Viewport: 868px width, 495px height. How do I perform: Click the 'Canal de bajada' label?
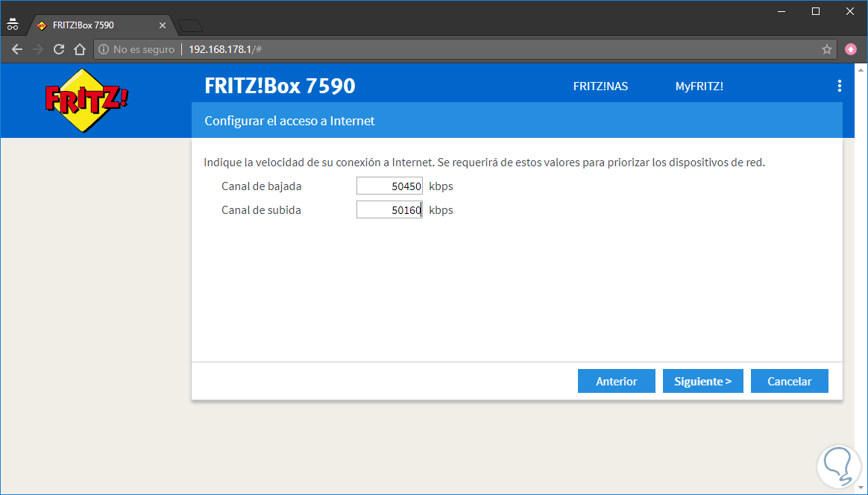tap(261, 186)
